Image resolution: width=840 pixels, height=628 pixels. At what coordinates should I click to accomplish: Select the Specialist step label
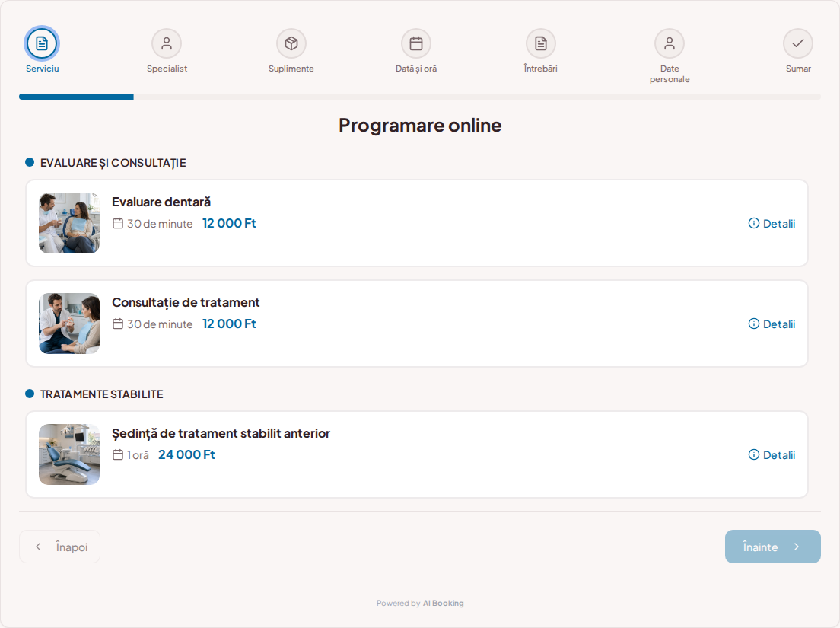pos(167,69)
